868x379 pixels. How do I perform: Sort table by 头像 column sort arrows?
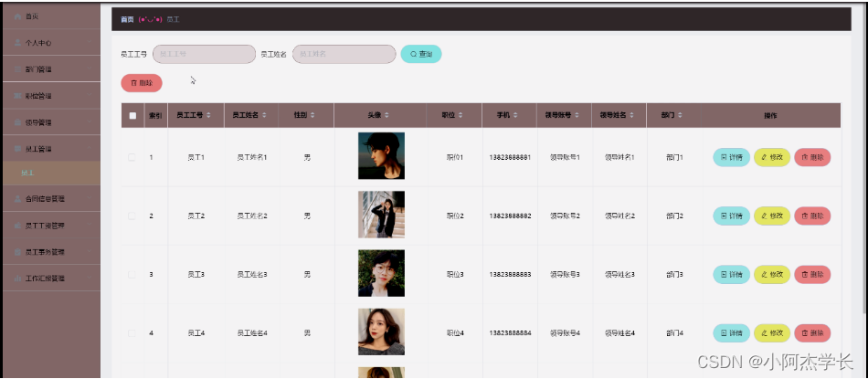click(386, 115)
